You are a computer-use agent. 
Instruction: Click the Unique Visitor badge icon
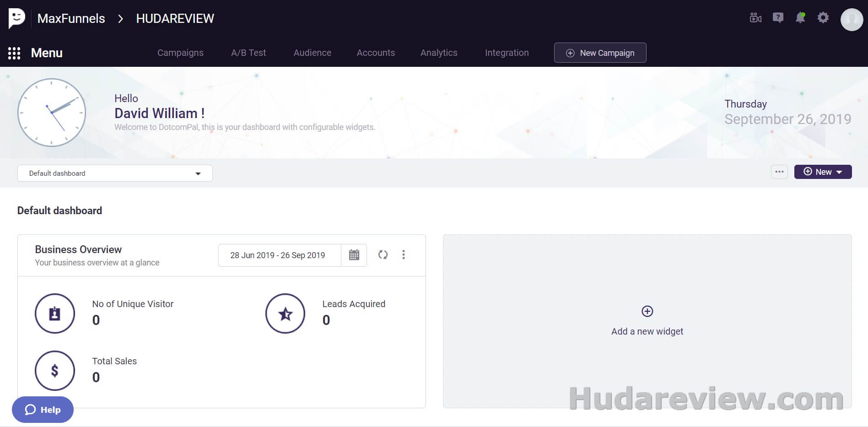point(55,313)
